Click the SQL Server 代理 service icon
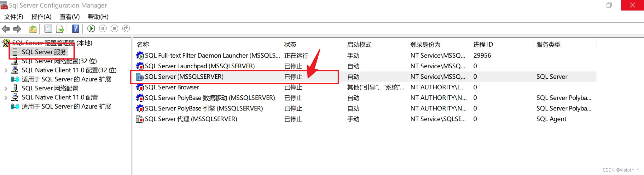 pyautogui.click(x=140, y=119)
